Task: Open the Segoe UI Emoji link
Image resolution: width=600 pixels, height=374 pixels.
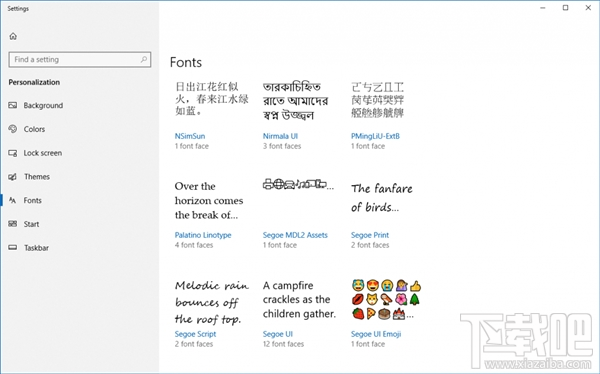Action: (376, 334)
